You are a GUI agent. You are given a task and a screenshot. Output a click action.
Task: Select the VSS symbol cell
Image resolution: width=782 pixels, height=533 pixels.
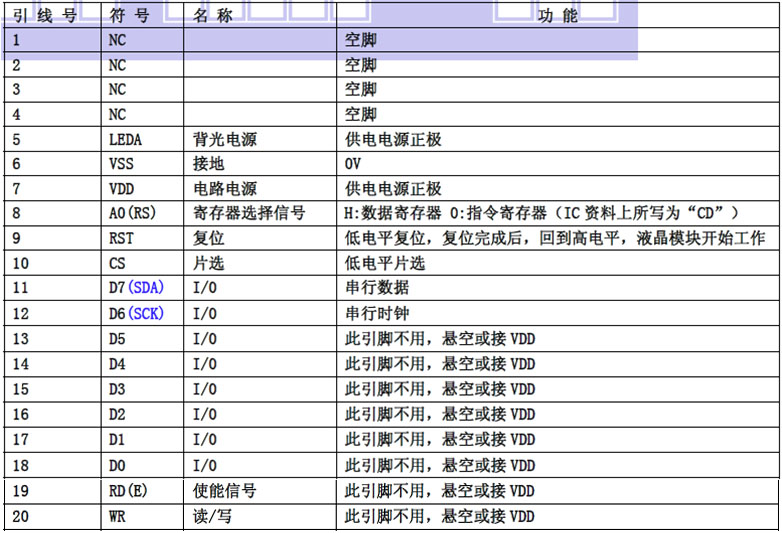tap(121, 164)
